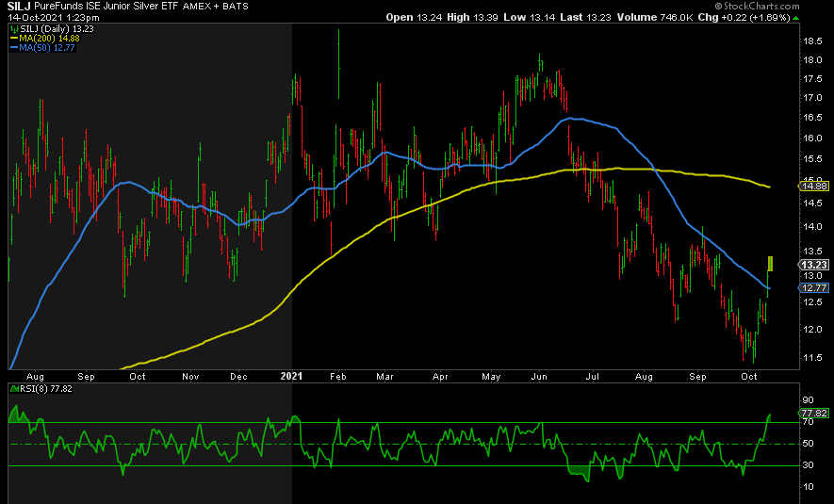Click the Jul month label on time axis
This screenshot has width=834, height=504.
592,377
